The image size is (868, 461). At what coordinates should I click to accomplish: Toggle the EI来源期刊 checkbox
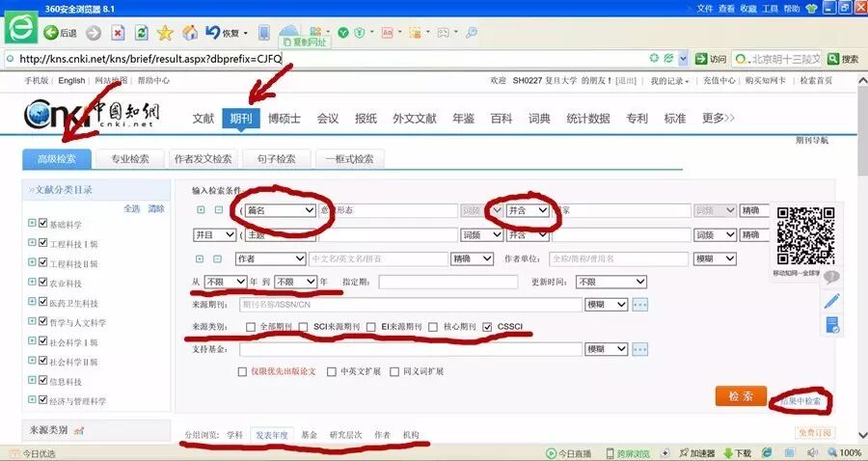coord(371,327)
